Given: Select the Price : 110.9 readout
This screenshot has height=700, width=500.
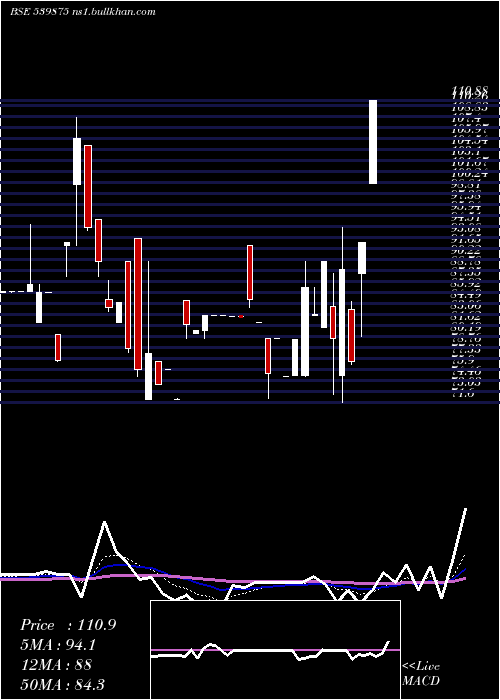Looking at the screenshot, I should (x=68, y=625).
